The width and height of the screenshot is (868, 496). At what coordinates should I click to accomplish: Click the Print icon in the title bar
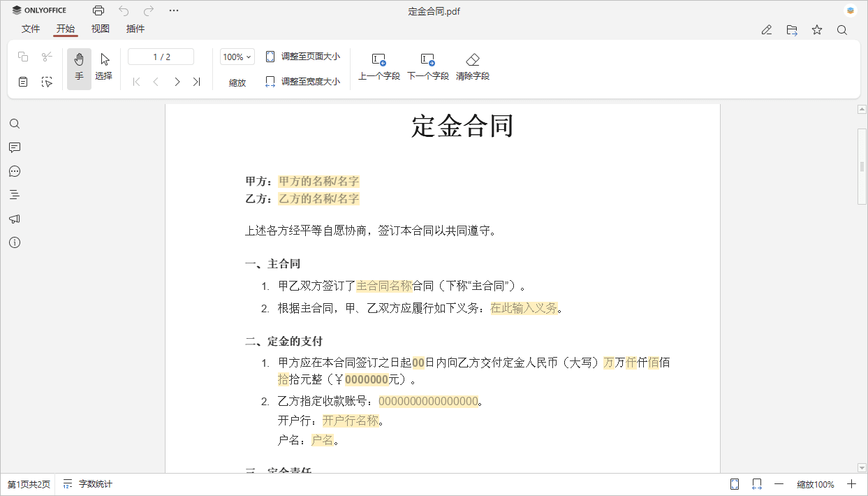[x=98, y=10]
